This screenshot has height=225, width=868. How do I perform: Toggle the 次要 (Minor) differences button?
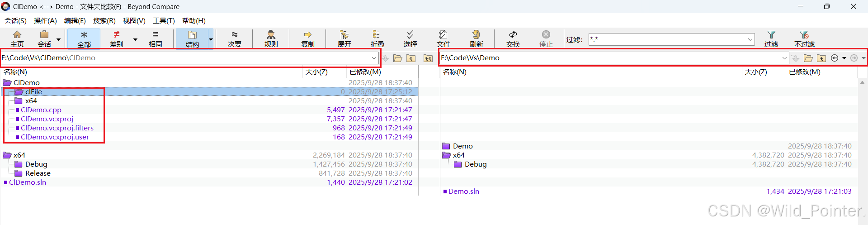pos(235,39)
